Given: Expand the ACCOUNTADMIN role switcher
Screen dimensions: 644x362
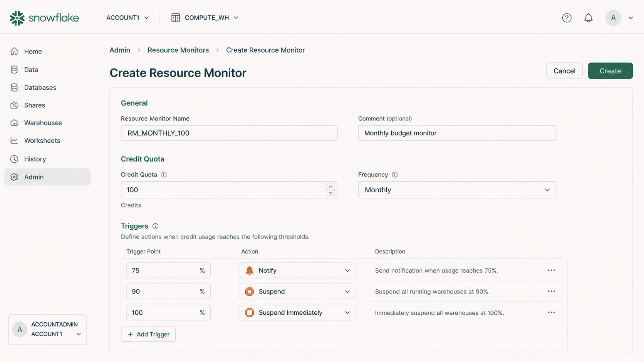Looking at the screenshot, I should [x=47, y=330].
